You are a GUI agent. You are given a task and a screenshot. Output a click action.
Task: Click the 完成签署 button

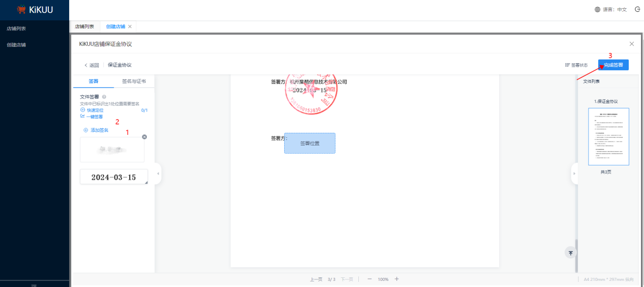point(614,65)
